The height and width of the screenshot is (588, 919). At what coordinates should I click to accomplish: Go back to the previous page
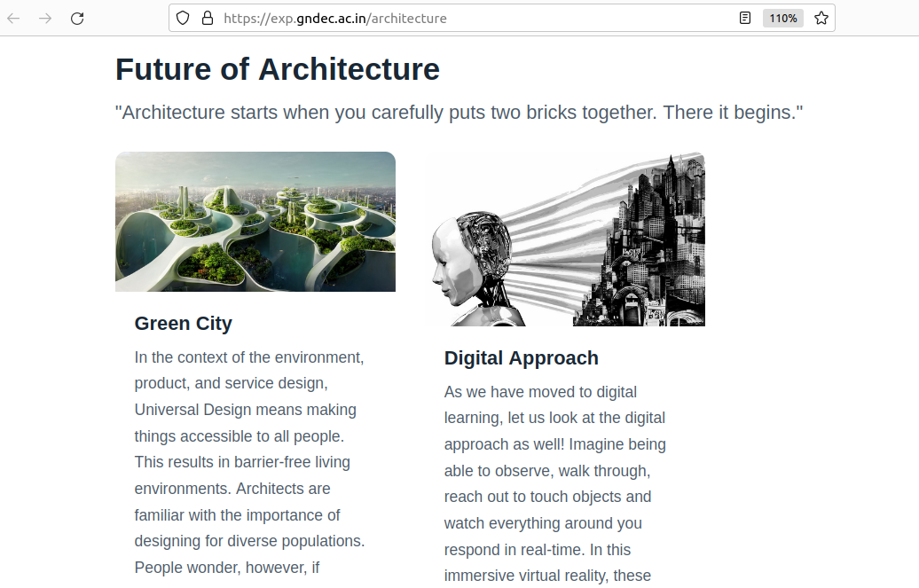click(x=14, y=18)
